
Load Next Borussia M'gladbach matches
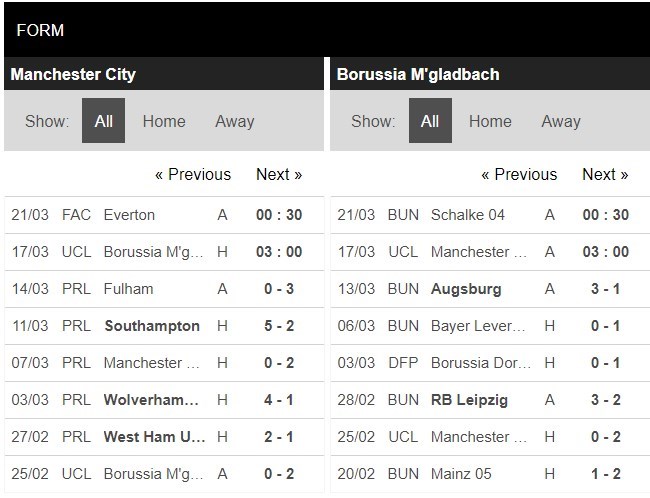pos(605,174)
